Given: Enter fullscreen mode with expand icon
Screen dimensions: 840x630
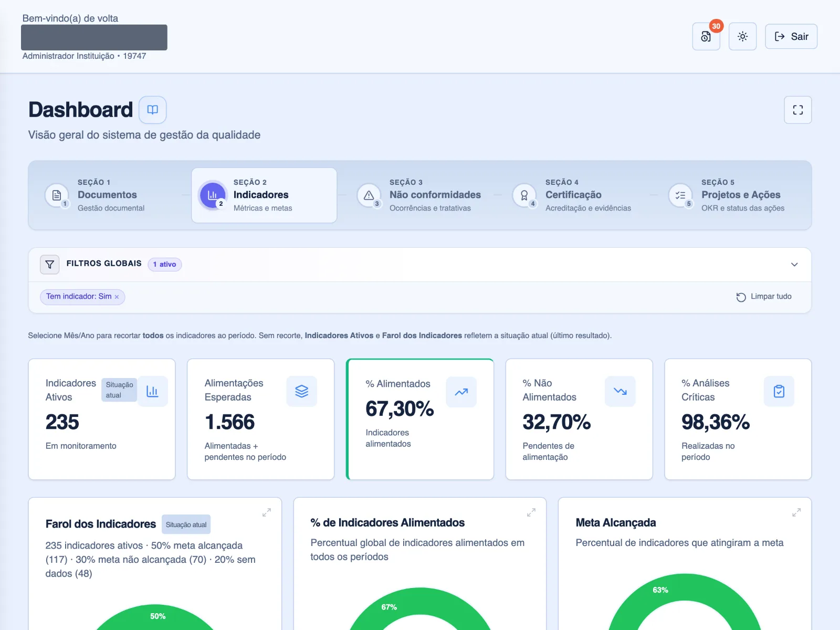Looking at the screenshot, I should (x=798, y=110).
